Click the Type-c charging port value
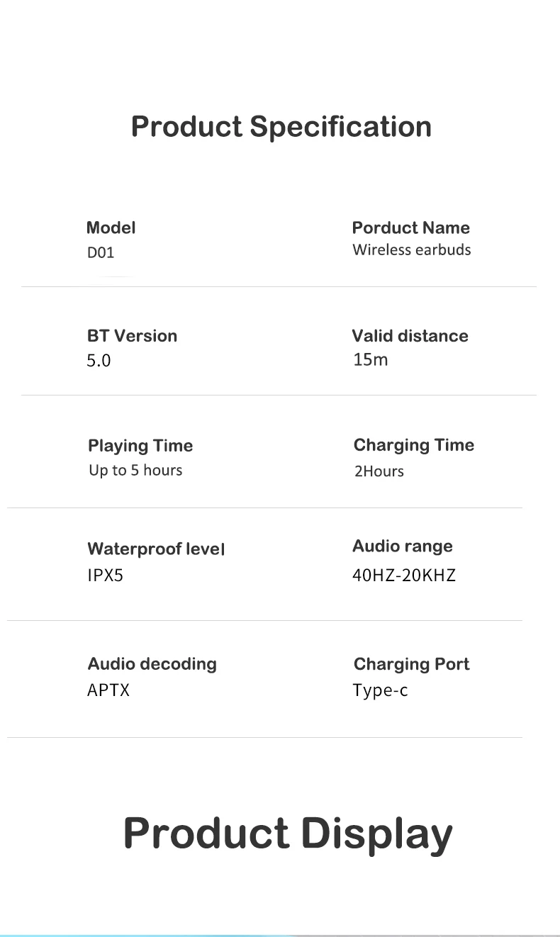This screenshot has width=560, height=937. click(x=380, y=690)
